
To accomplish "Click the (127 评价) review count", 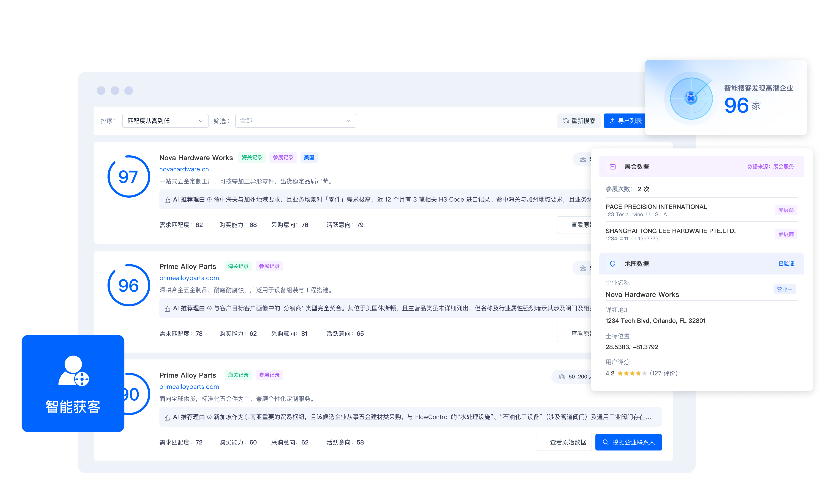I will [x=663, y=373].
